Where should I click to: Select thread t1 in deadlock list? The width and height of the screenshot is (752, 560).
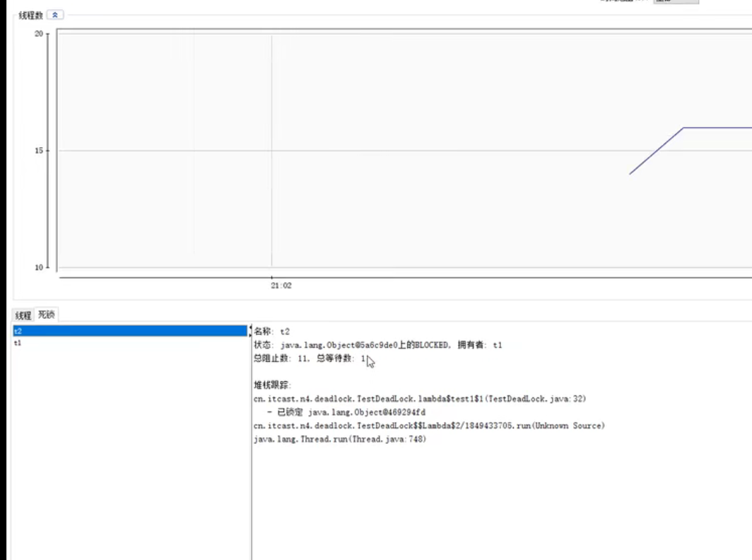pos(130,343)
